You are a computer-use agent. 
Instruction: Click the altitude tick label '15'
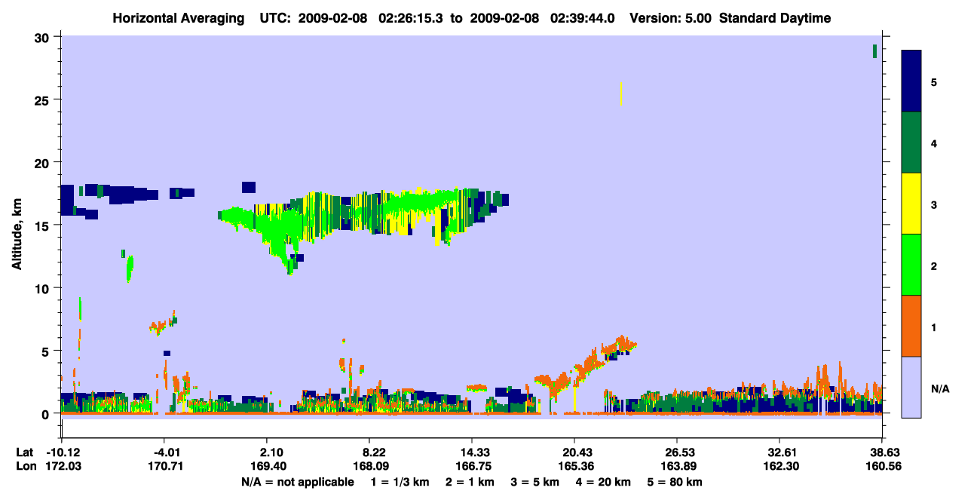click(x=42, y=225)
